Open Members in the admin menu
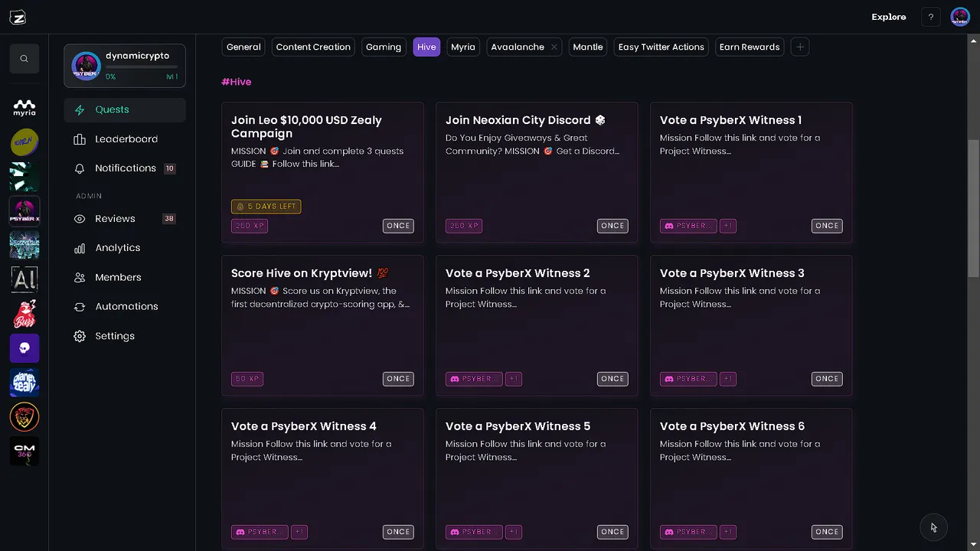The width and height of the screenshot is (980, 551). pos(125,278)
